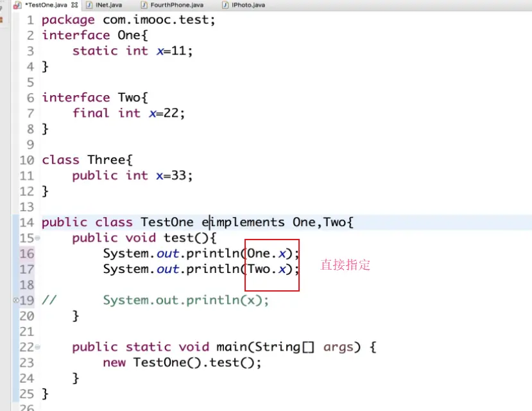
Task: Open the IPhoto.java editor tab
Action: pos(248,5)
